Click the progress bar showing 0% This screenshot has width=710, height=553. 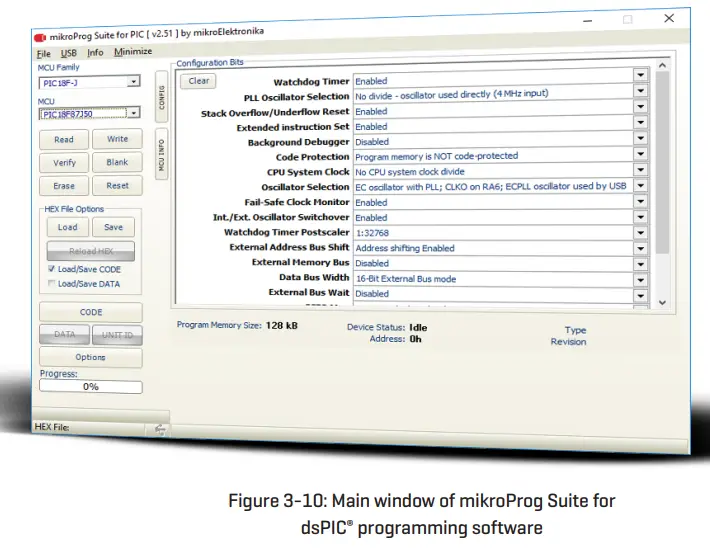(x=91, y=387)
